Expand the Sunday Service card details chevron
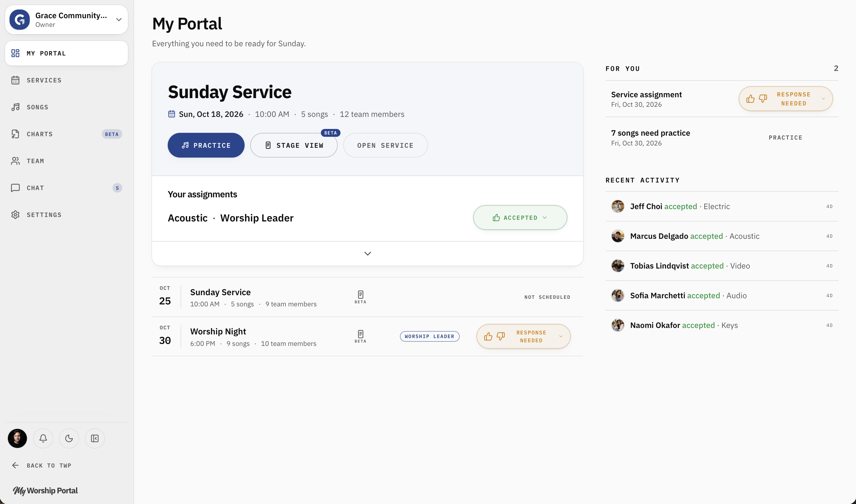 pos(367,253)
